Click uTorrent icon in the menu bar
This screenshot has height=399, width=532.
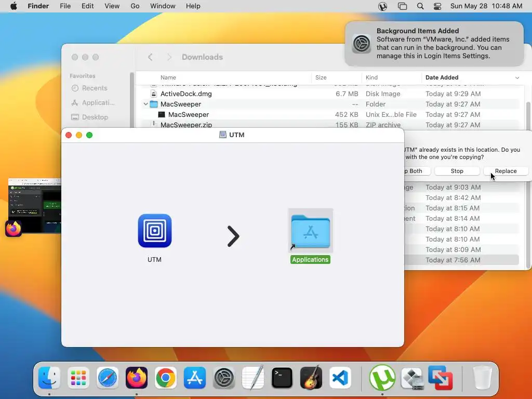(x=382, y=6)
